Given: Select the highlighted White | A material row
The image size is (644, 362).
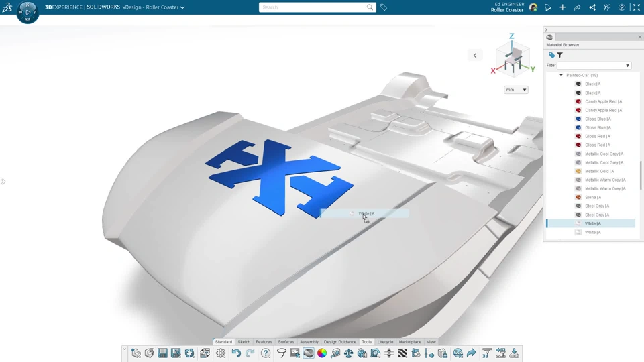Looking at the screenshot, I should 591,223.
